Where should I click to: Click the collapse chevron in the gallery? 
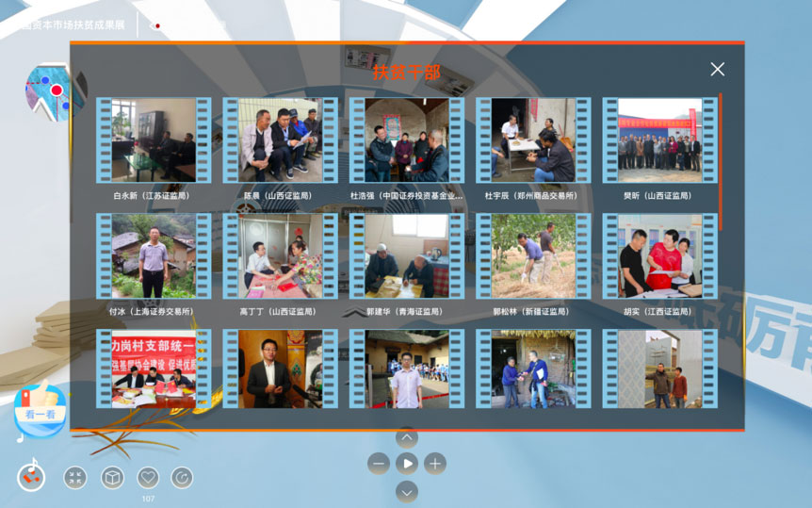pyautogui.click(x=352, y=313)
